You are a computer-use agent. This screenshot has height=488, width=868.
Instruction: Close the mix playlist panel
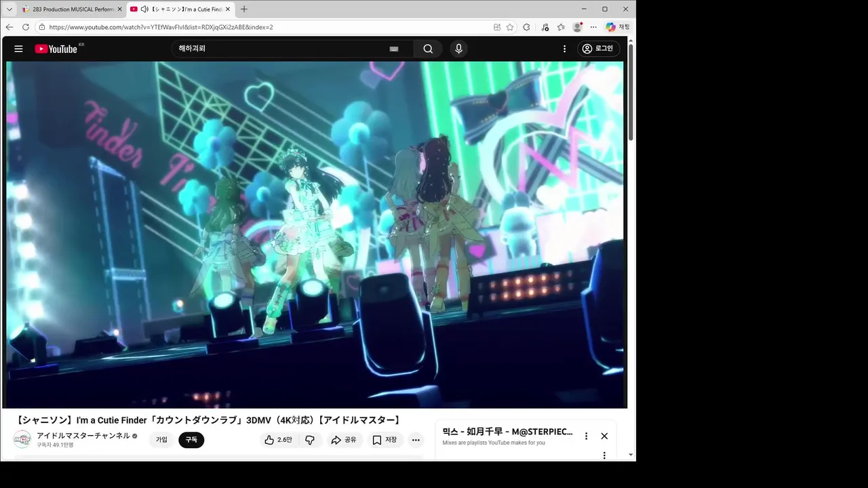click(x=604, y=436)
